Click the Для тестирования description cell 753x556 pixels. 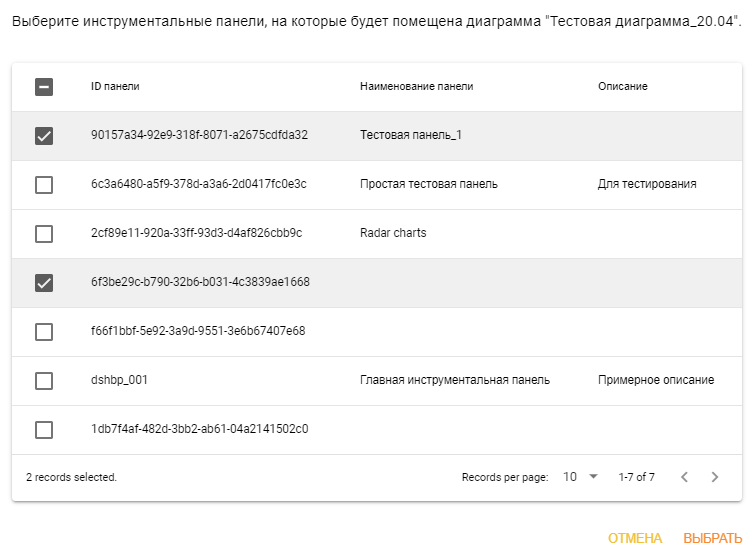tap(647, 184)
